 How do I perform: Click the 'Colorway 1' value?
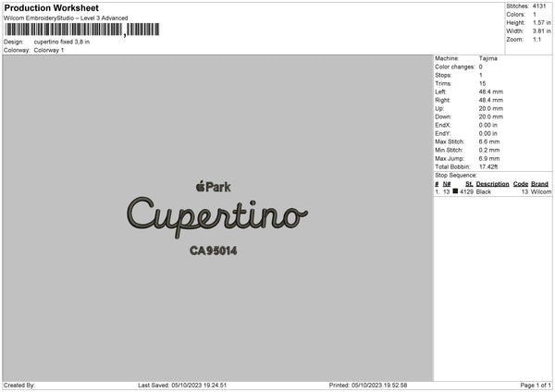[x=49, y=50]
